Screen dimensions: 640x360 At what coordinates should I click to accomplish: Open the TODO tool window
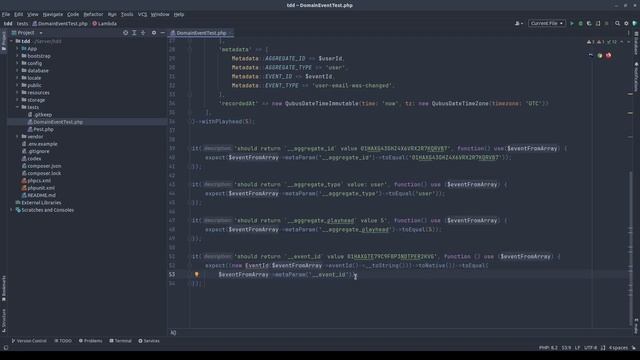[63, 341]
